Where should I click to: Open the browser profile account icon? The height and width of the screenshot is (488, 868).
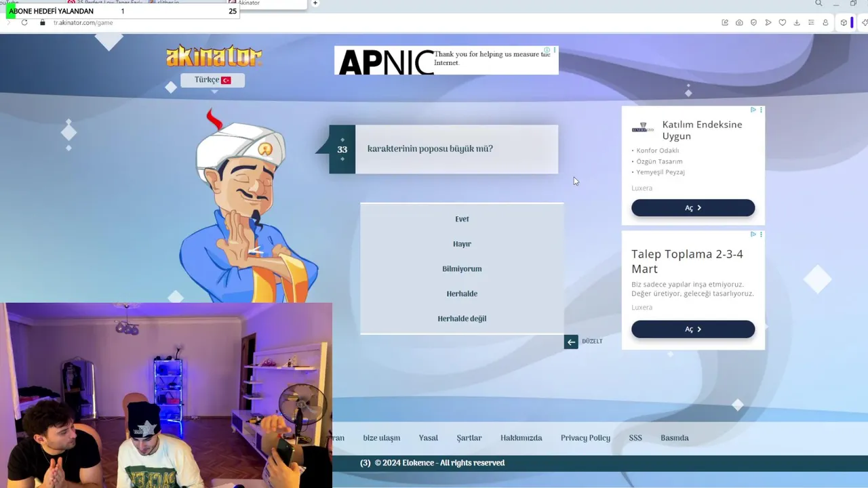[825, 22]
